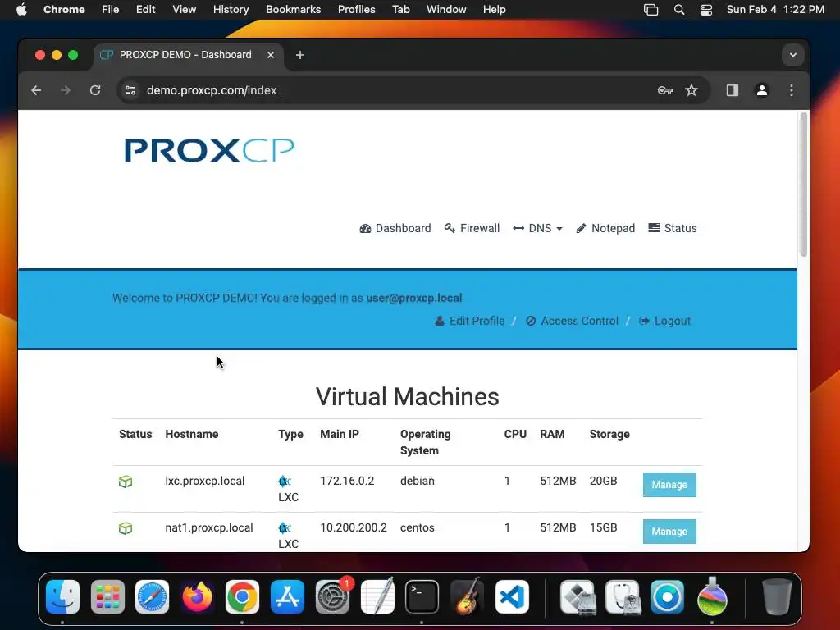
Task: Click the nat1.proxcp.local hostname
Action: coord(209,527)
